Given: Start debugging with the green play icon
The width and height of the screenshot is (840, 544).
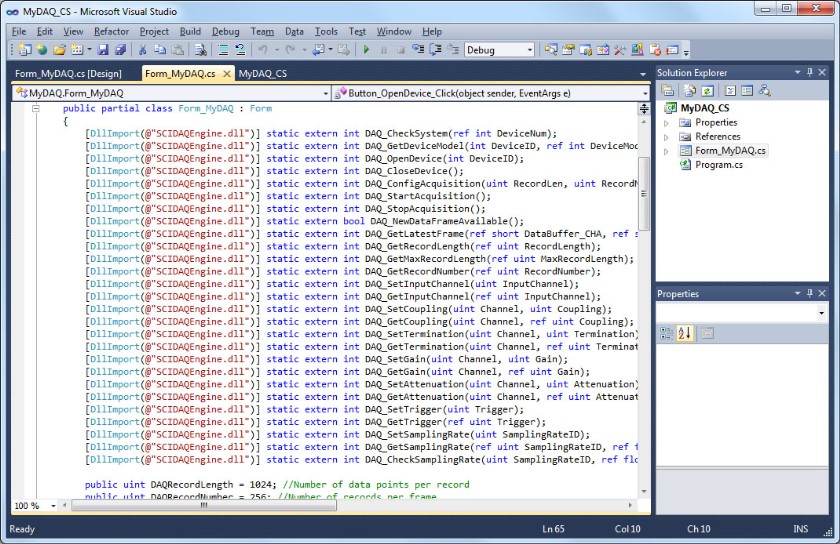Looking at the screenshot, I should 366,50.
